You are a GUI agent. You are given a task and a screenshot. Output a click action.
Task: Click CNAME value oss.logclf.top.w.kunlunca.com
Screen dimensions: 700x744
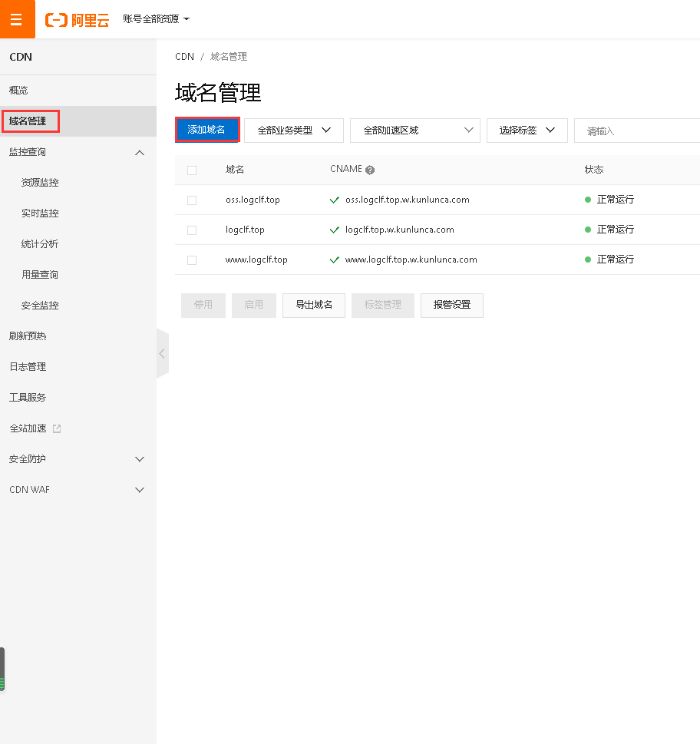pos(408,200)
